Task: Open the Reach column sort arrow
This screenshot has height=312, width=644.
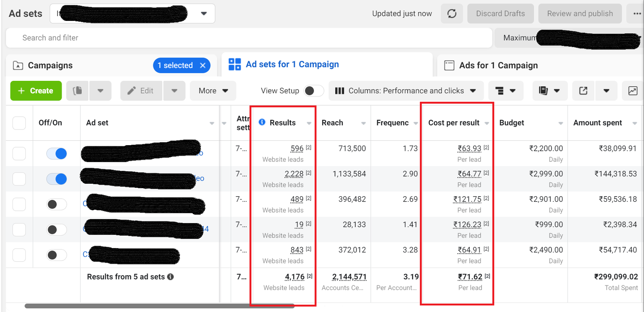Action: tap(363, 123)
